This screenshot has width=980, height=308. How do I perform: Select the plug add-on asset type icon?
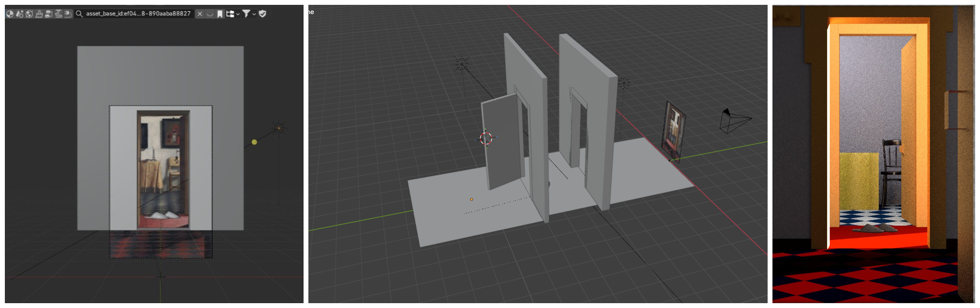[x=68, y=14]
